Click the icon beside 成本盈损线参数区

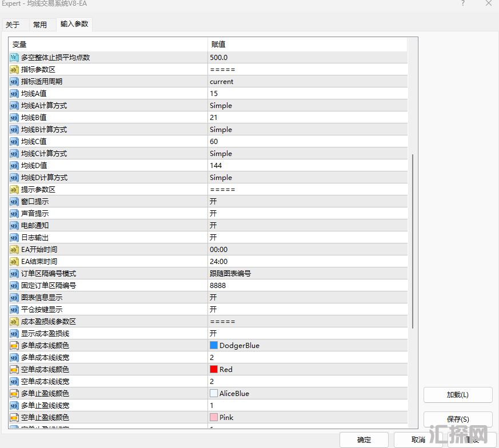click(x=14, y=321)
